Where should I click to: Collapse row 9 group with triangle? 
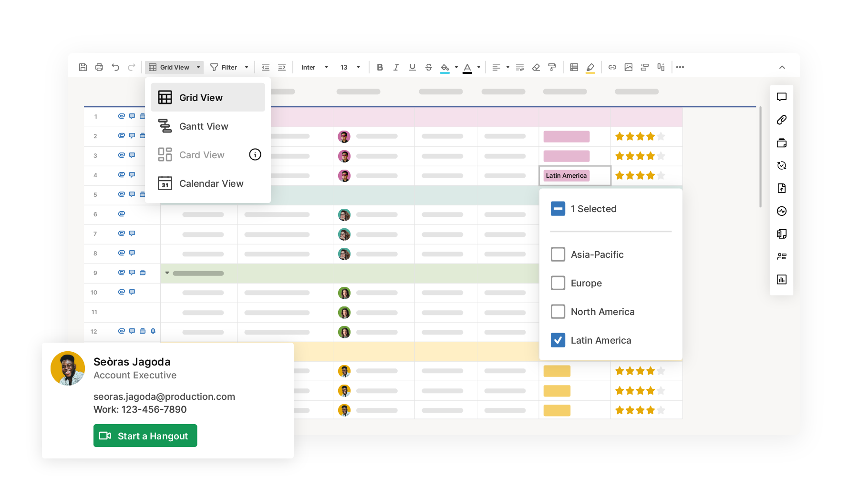point(167,273)
